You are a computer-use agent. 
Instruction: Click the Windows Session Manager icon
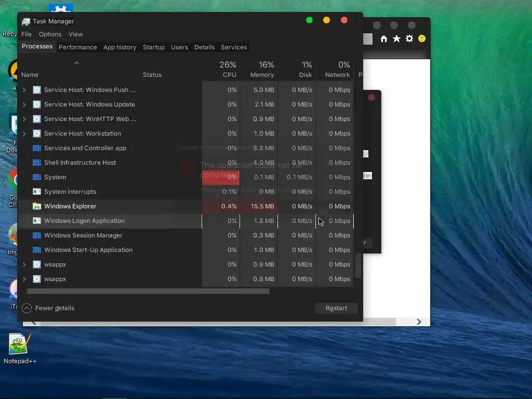tap(37, 235)
